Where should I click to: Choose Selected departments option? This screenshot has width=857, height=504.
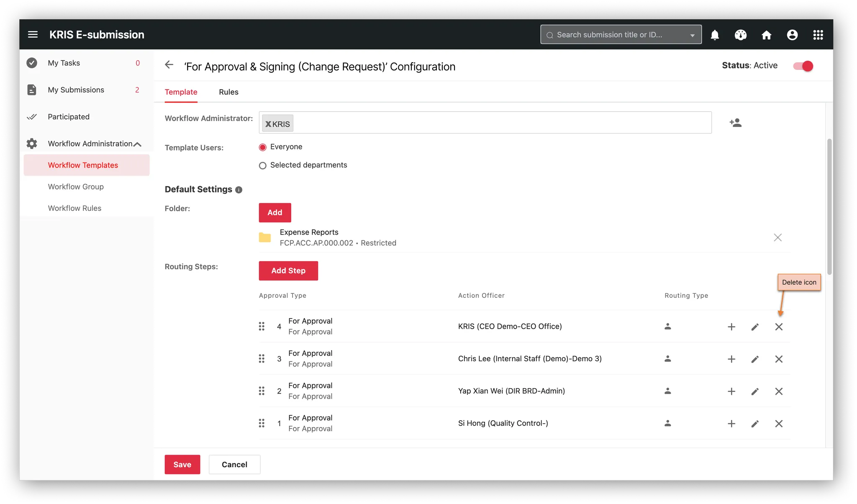263,165
